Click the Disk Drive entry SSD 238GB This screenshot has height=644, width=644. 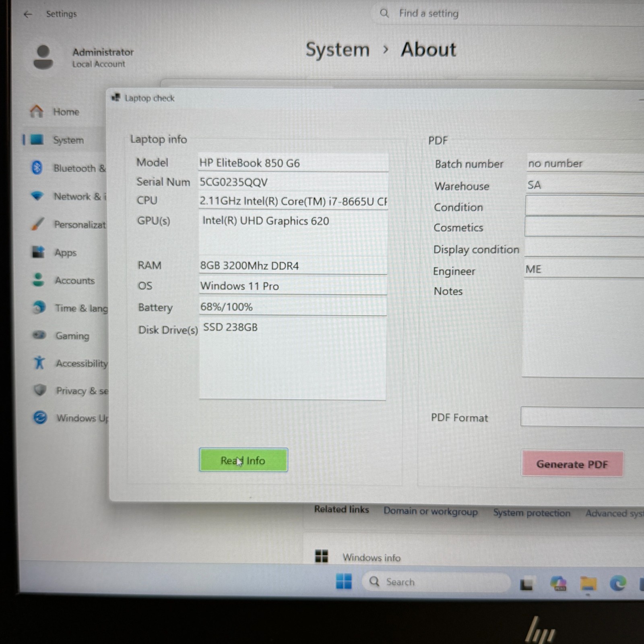(x=230, y=327)
